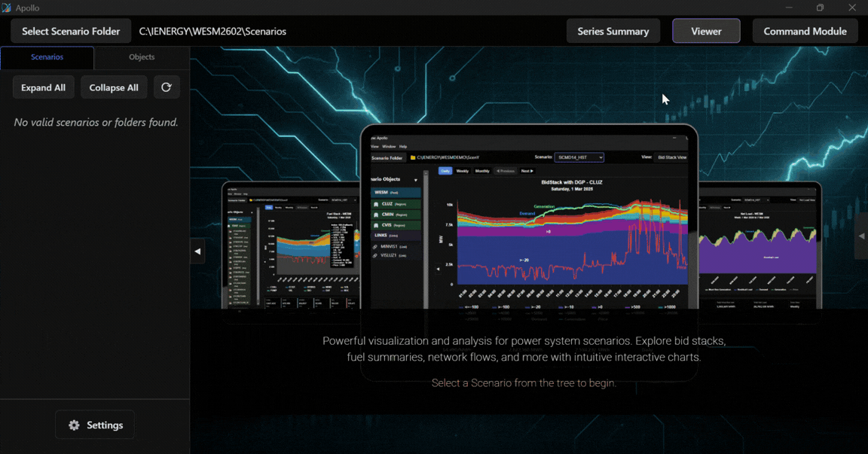
Task: Click the scenario folder path text
Action: tap(212, 32)
